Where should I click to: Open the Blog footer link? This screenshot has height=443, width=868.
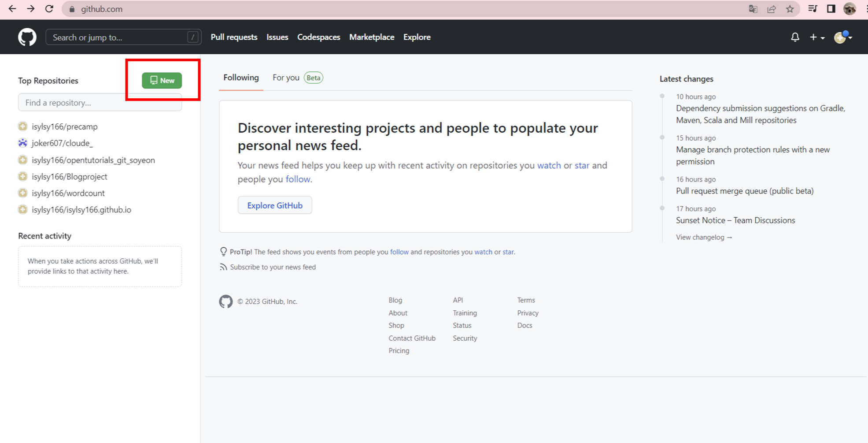point(395,300)
